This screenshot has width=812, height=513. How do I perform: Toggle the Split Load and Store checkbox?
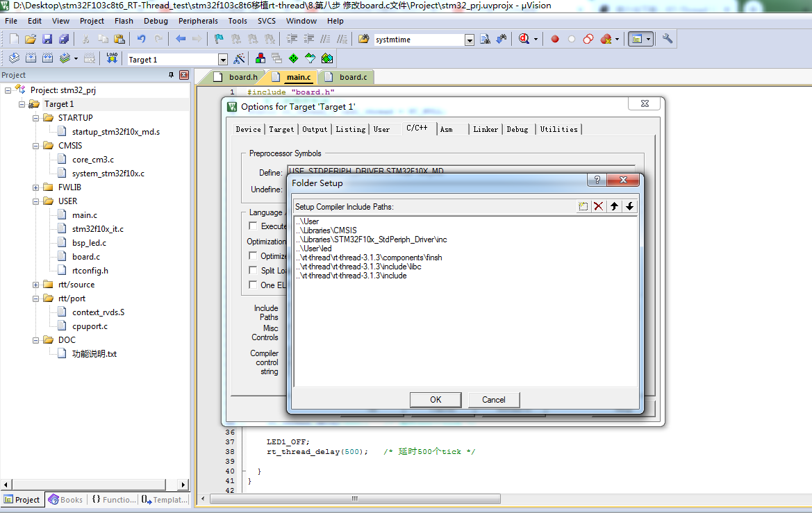(253, 270)
